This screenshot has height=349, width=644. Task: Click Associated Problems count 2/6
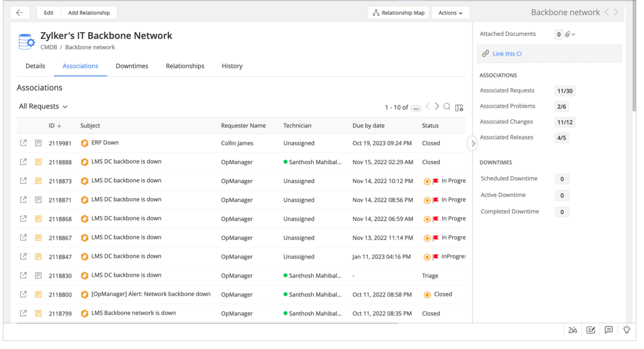(x=562, y=106)
